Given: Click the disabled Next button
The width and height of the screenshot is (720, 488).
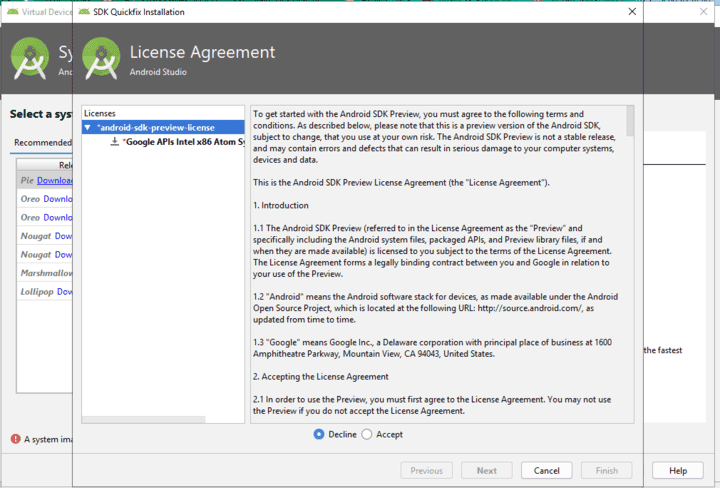Looking at the screenshot, I should pyautogui.click(x=487, y=471).
